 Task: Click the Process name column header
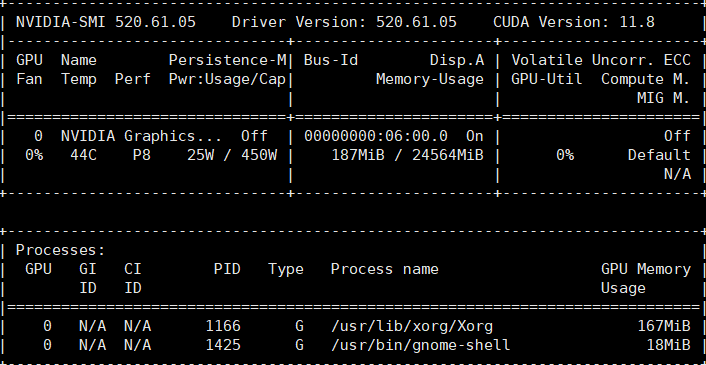[x=385, y=269]
